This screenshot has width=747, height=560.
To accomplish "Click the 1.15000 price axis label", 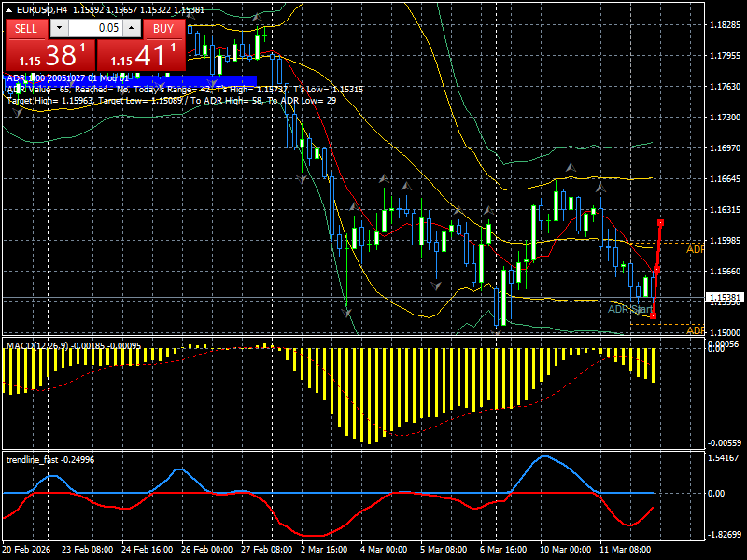I will [x=725, y=333].
